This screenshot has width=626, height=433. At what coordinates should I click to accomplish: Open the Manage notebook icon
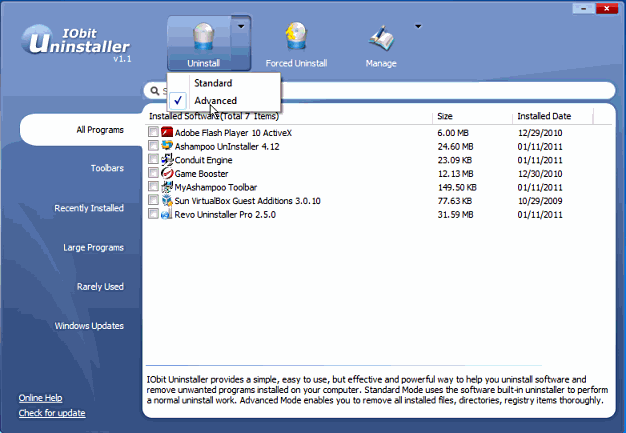click(x=381, y=38)
